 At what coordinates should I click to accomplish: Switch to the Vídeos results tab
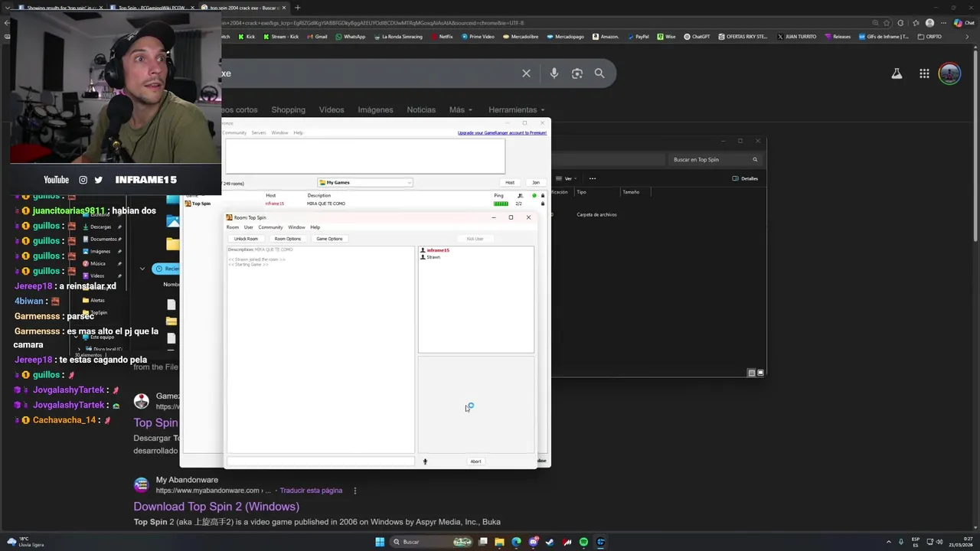coord(332,109)
